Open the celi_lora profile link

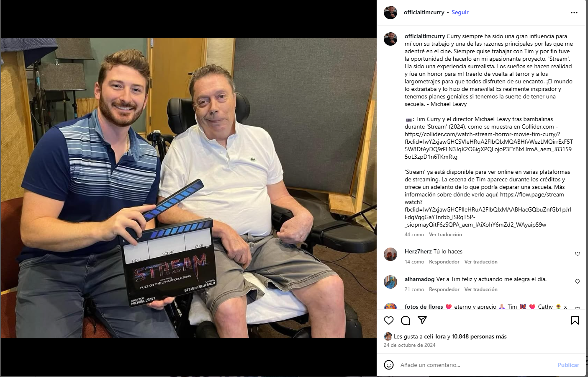coord(435,336)
